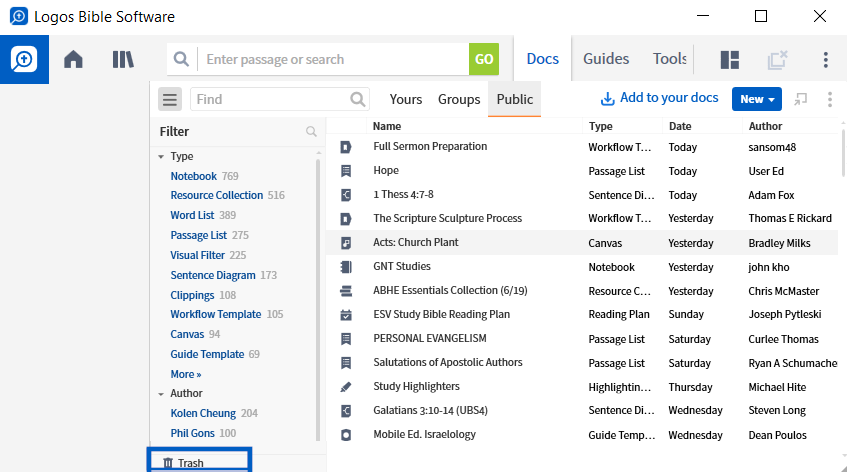Viewport: 847px width, 472px height.
Task: Switch to the Groups tab
Action: [x=459, y=99]
